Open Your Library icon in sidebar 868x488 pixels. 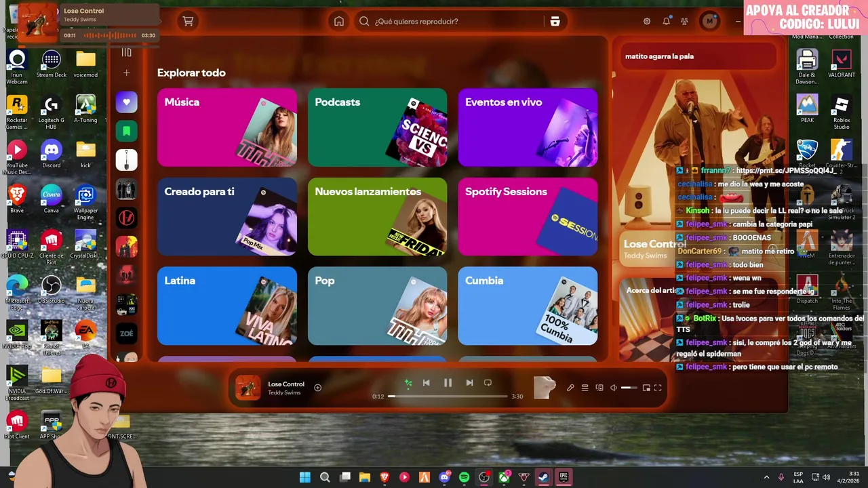[126, 52]
